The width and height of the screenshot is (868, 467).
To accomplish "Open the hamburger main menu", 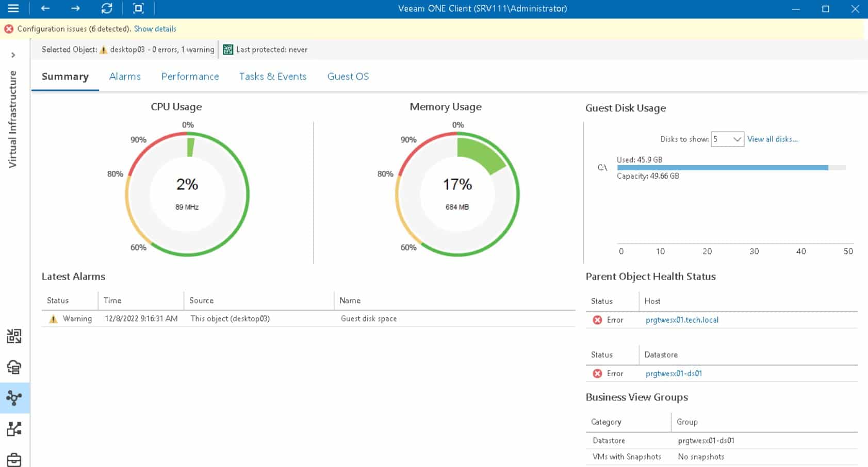I will click(13, 8).
